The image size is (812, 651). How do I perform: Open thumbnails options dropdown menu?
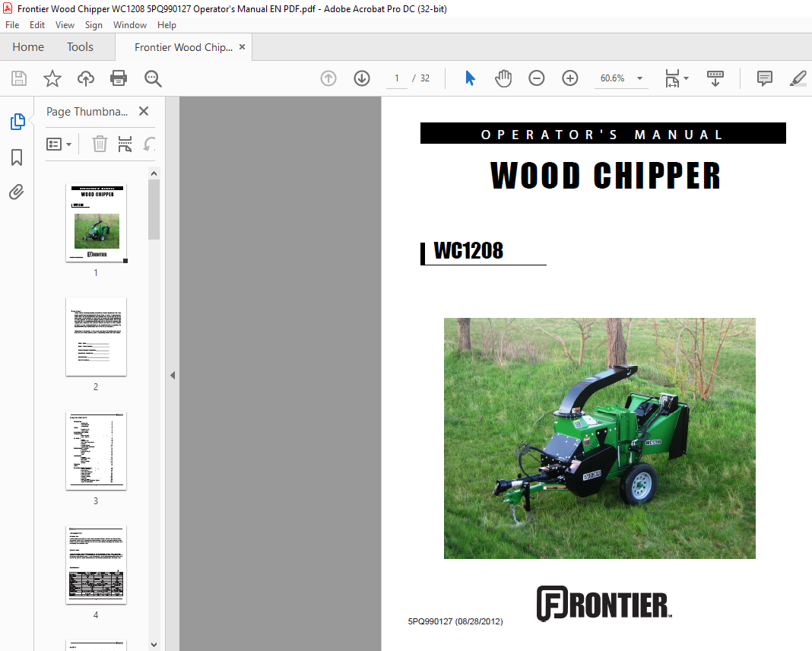(59, 144)
